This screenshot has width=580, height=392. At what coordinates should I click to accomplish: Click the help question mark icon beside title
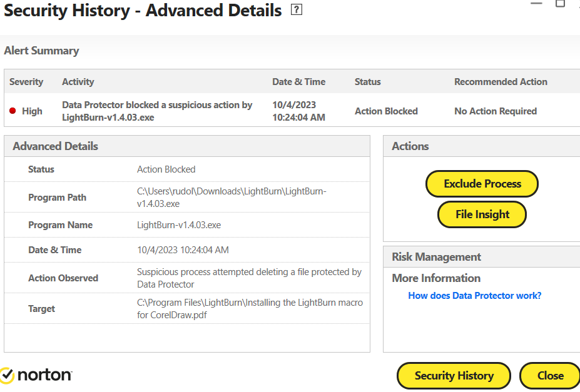click(x=297, y=10)
